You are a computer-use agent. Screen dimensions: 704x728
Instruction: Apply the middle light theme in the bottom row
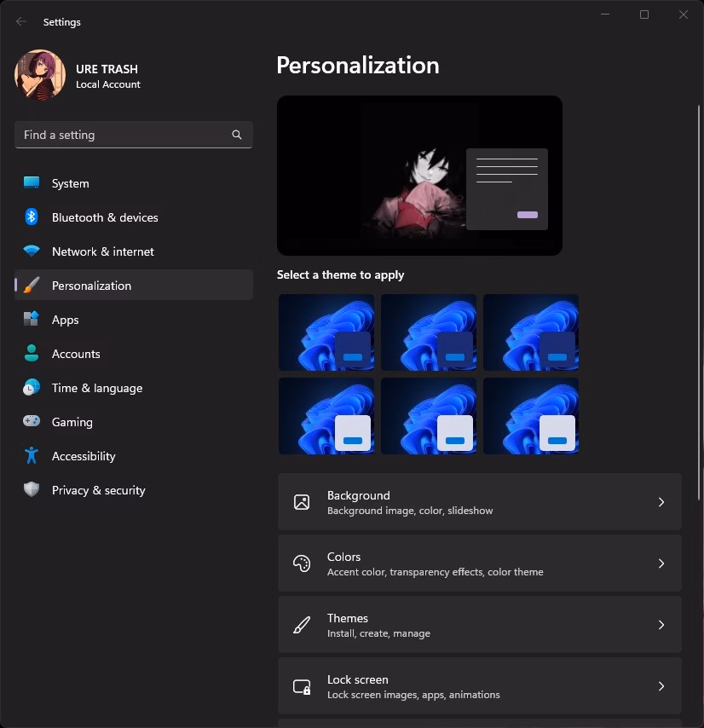pos(429,416)
